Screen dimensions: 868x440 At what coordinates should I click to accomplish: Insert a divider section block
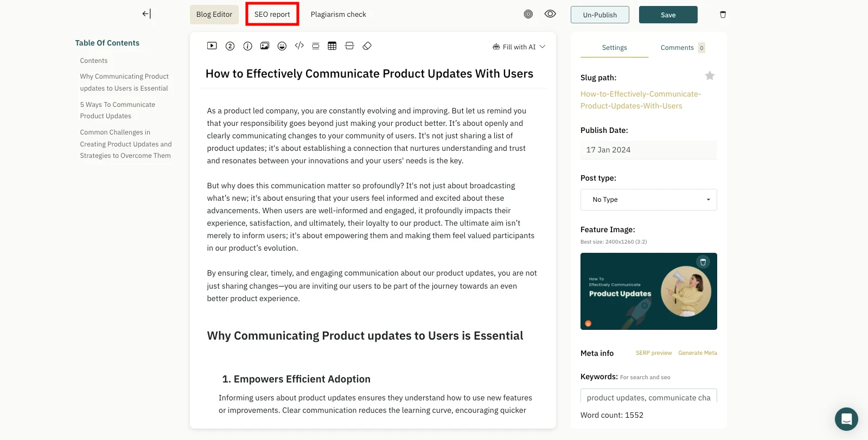pos(349,46)
